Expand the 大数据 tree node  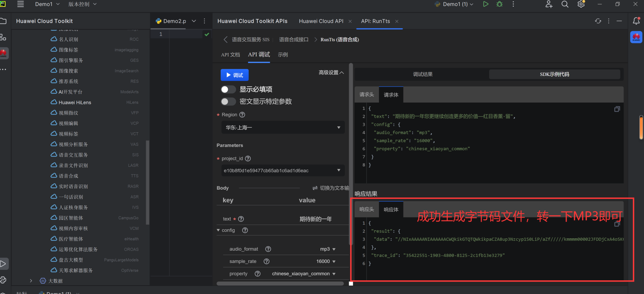pos(31,281)
